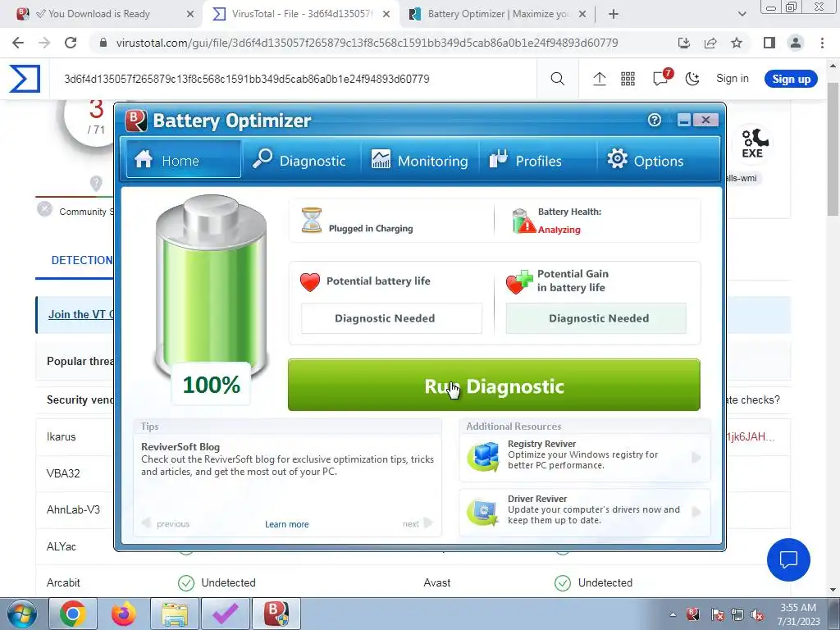The height and width of the screenshot is (630, 840).
Task: Click the Run Diagnostic button
Action: (494, 386)
